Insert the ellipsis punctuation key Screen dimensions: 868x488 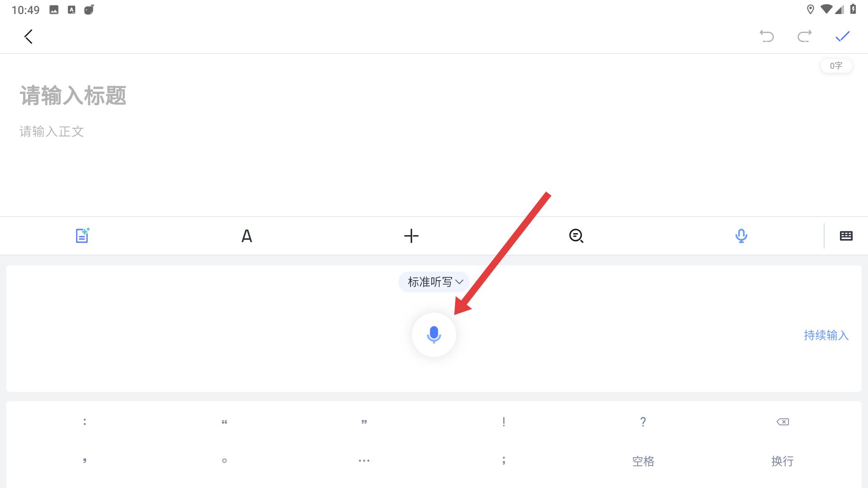click(x=364, y=461)
